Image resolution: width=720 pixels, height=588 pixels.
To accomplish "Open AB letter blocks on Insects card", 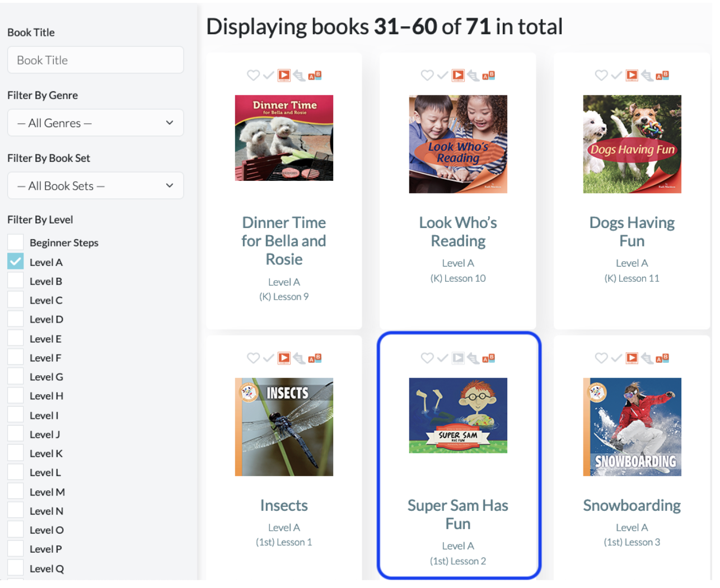I will pyautogui.click(x=315, y=358).
